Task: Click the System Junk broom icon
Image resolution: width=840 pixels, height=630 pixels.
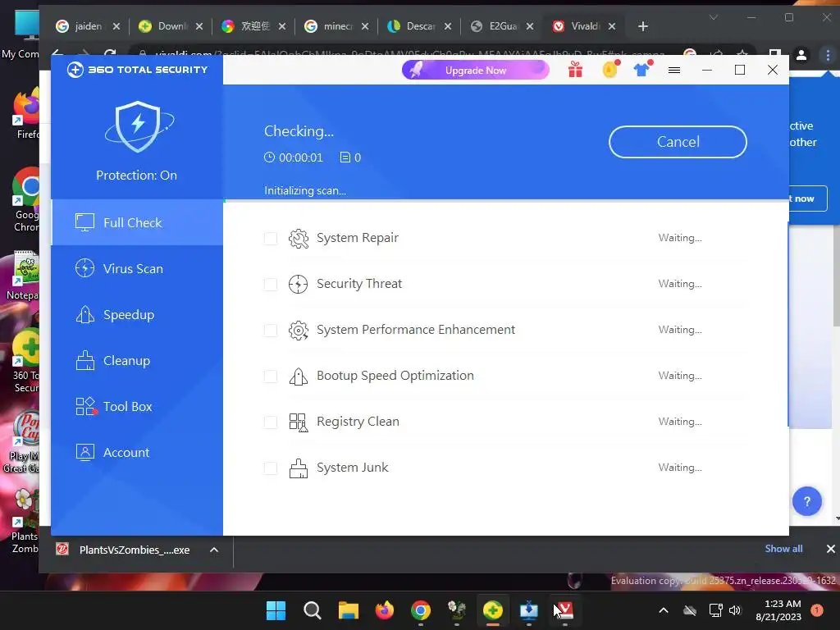Action: pyautogui.click(x=299, y=468)
